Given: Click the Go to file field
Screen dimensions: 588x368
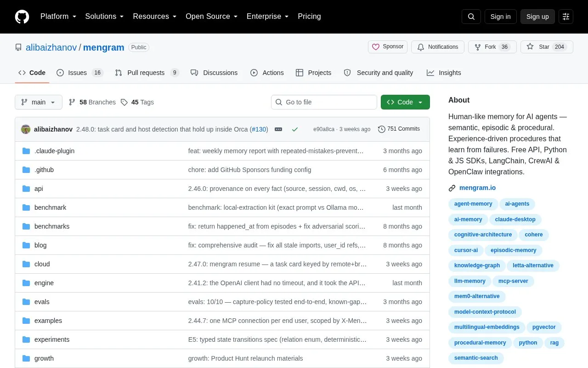Looking at the screenshot, I should coord(324,102).
